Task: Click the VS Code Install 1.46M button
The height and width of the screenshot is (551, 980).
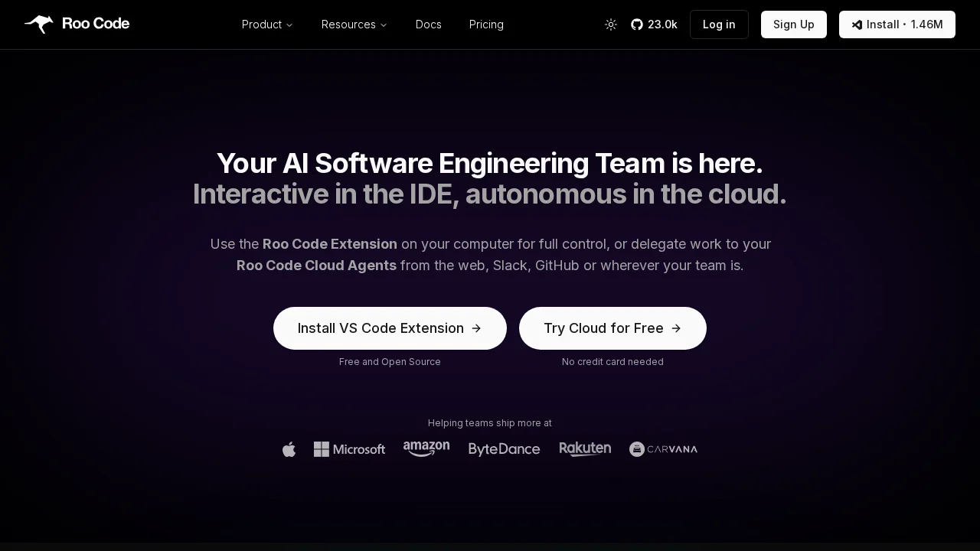Action: (x=897, y=24)
